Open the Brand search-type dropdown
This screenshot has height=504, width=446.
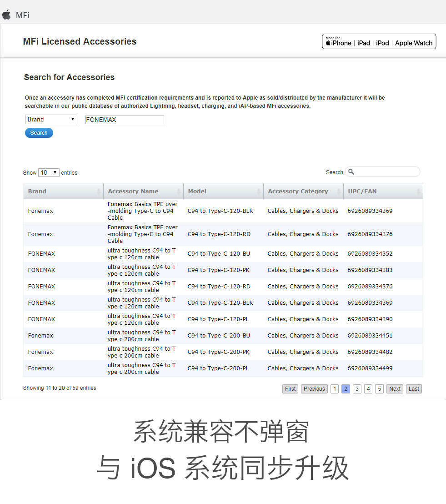click(x=51, y=119)
